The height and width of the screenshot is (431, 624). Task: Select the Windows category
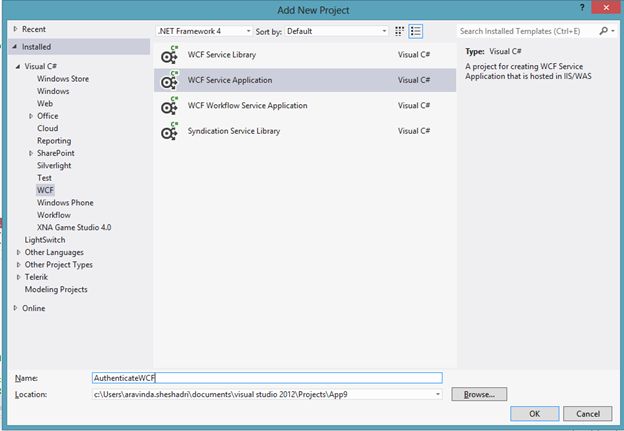coord(53,91)
